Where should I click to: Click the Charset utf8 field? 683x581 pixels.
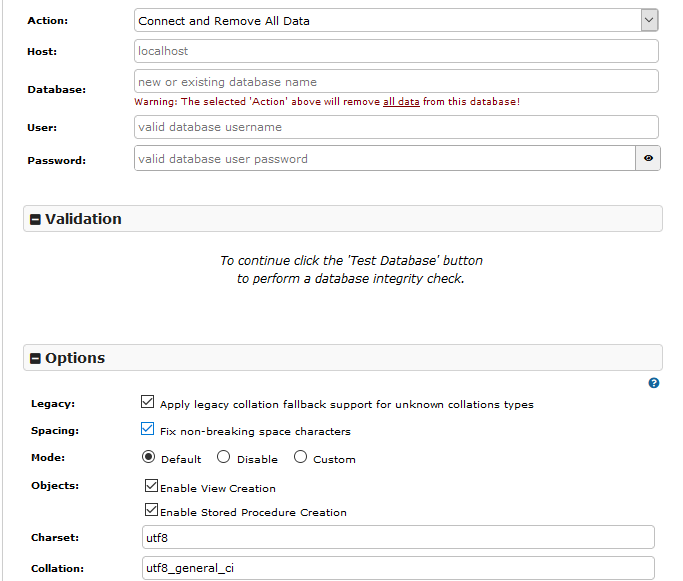[398, 538]
